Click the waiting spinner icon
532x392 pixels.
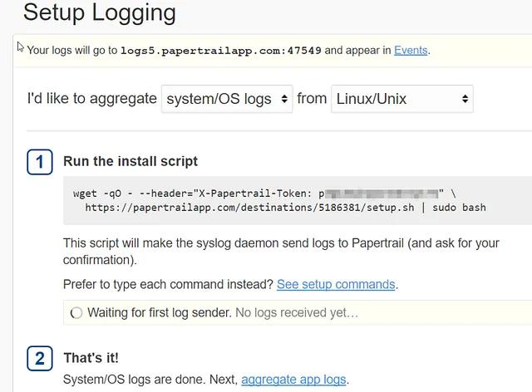76,312
